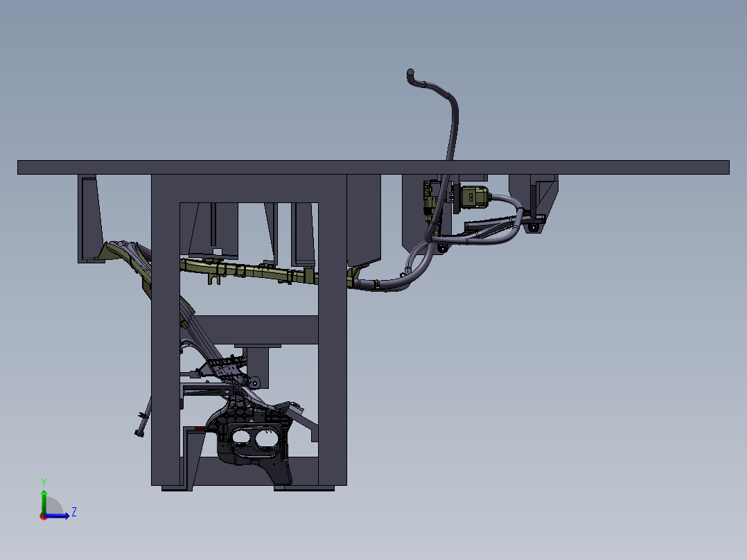Click the green Y axis of the triad

[x=44, y=501]
